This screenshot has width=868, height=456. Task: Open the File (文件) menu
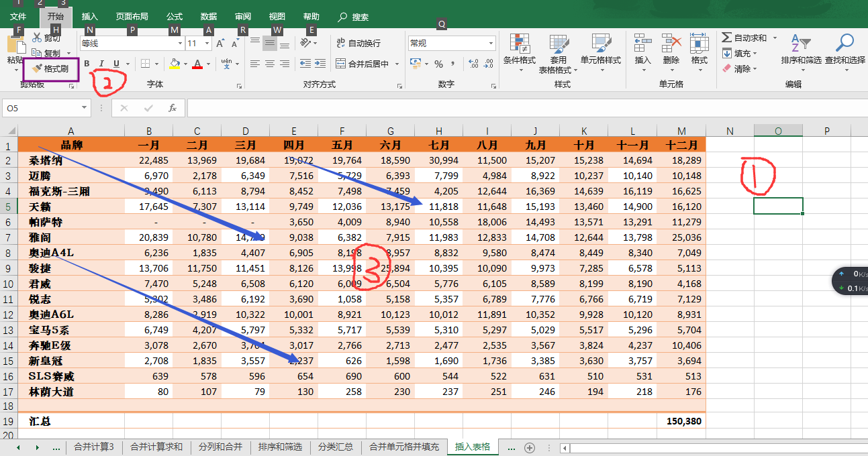(x=18, y=16)
